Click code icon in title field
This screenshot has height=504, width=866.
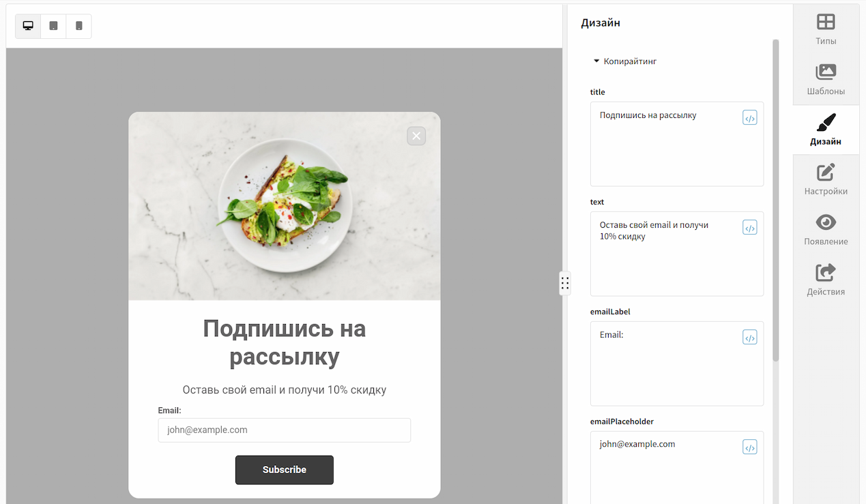pyautogui.click(x=749, y=118)
